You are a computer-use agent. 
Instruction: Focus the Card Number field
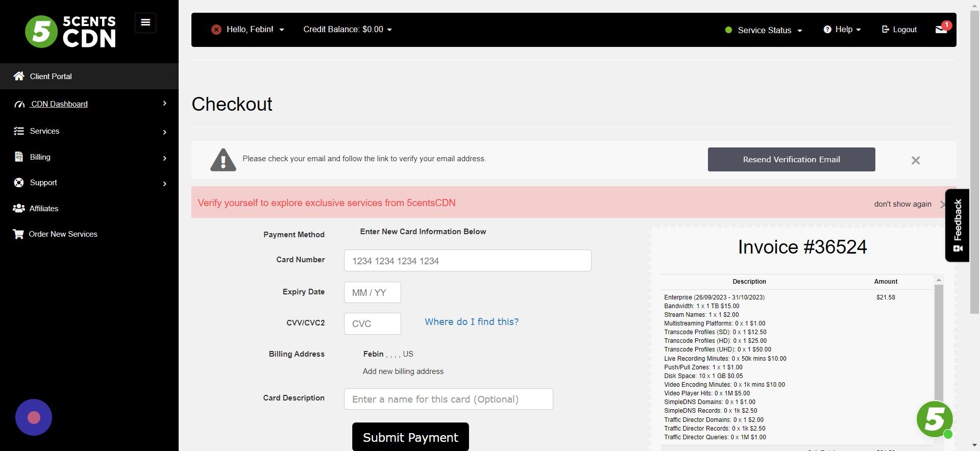coord(468,261)
